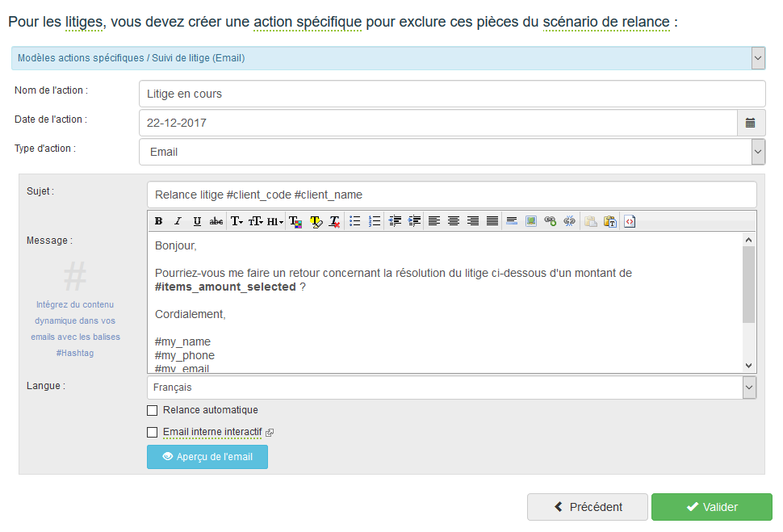Expand the Type d'action Email dropdown
The height and width of the screenshot is (532, 783).
click(x=452, y=152)
